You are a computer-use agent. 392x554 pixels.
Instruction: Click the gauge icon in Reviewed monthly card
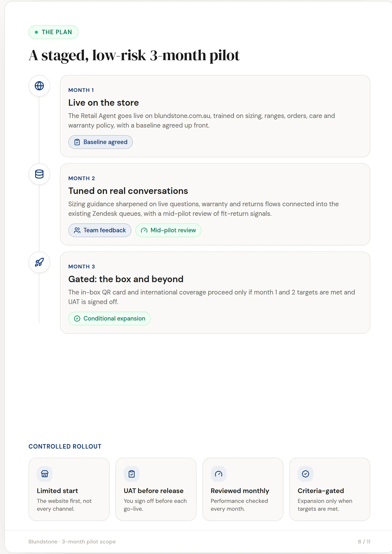point(218,474)
